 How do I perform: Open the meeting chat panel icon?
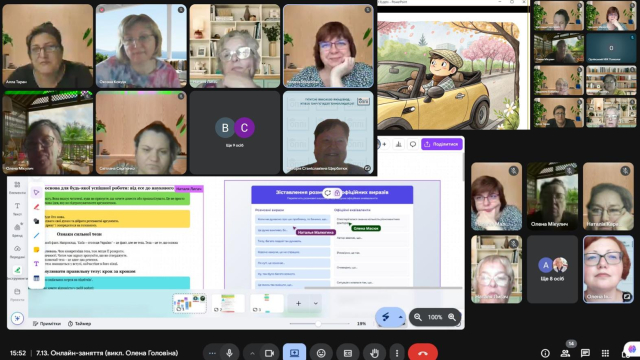click(585, 353)
